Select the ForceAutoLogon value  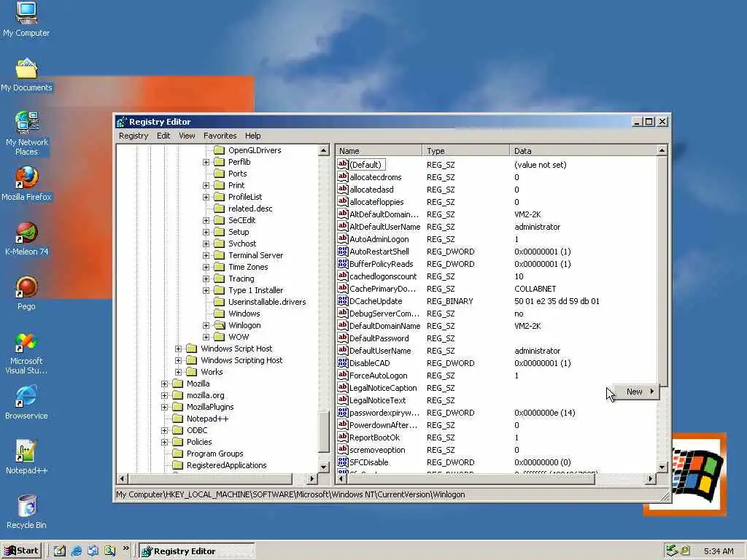379,376
